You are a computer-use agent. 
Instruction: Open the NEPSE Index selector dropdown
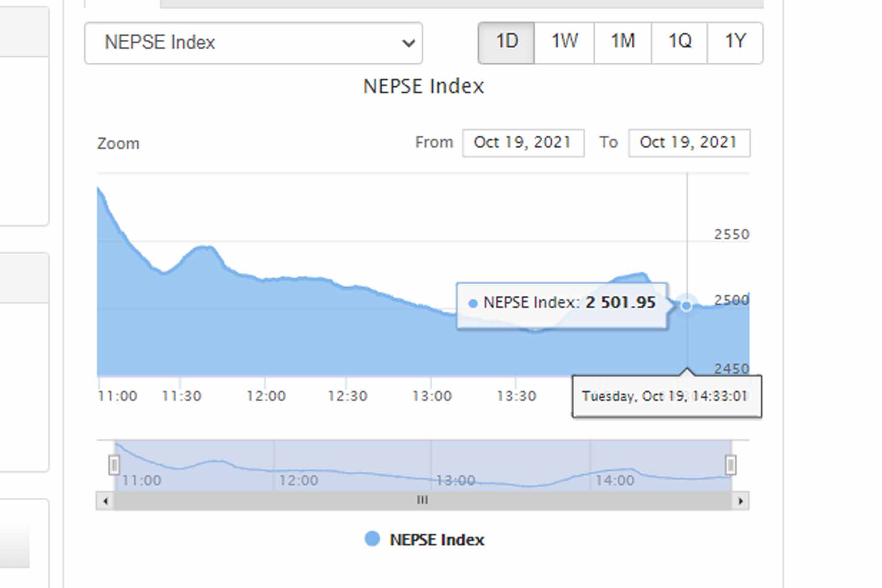coord(253,43)
